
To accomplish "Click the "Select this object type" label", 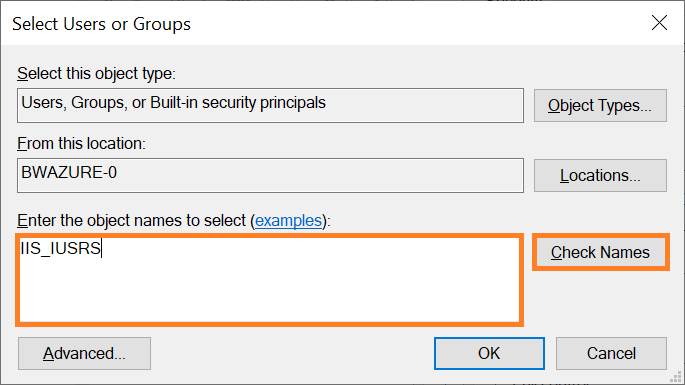I will pos(96,73).
